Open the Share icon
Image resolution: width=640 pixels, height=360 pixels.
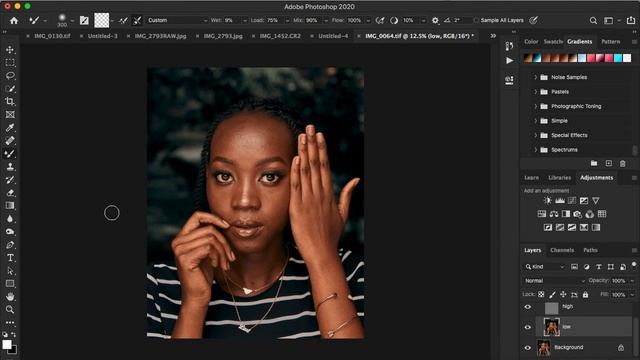pyautogui.click(x=631, y=20)
